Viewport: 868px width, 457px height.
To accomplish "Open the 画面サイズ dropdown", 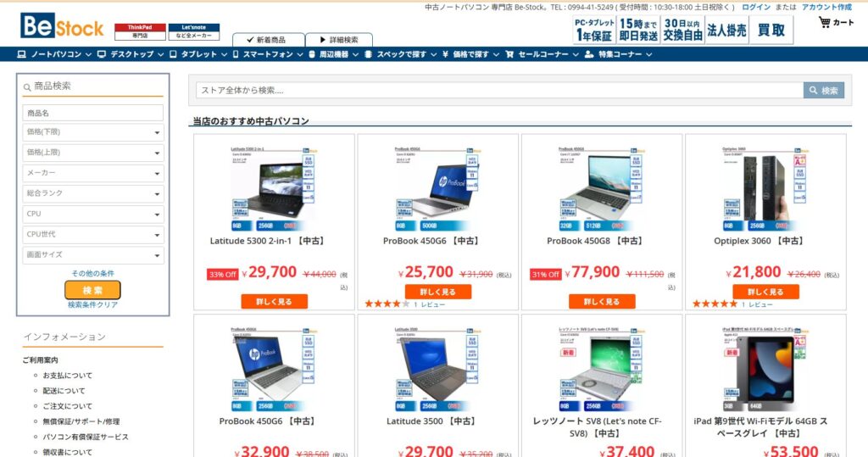I will click(x=93, y=255).
